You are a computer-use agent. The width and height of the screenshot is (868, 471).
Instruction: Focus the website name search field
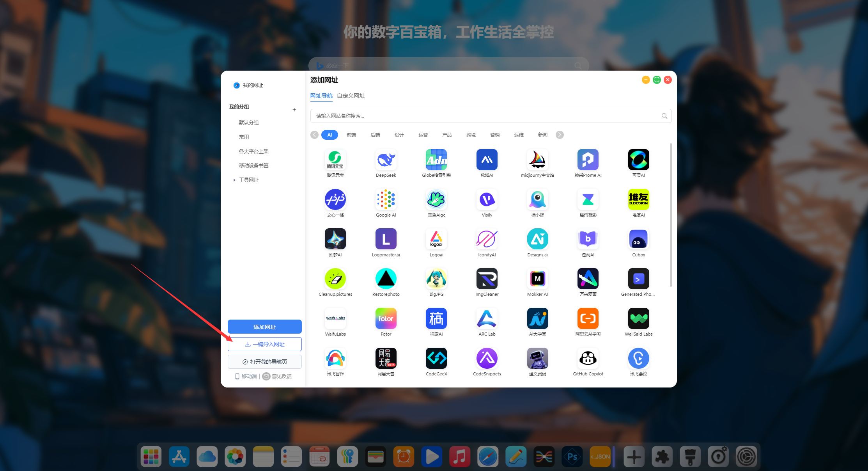coord(491,116)
